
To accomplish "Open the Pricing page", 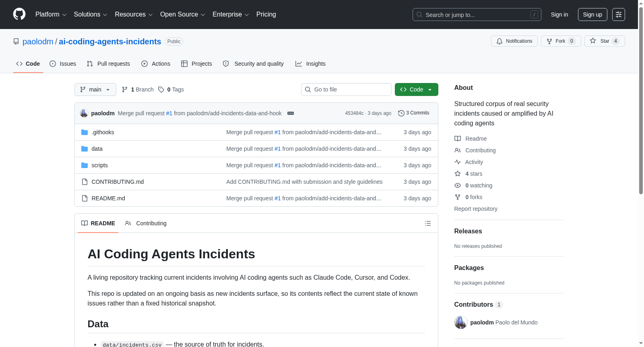I will (266, 15).
